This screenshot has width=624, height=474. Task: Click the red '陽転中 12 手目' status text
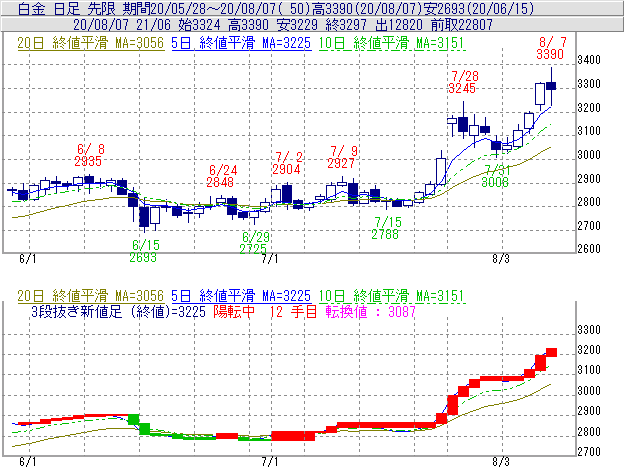(x=265, y=312)
